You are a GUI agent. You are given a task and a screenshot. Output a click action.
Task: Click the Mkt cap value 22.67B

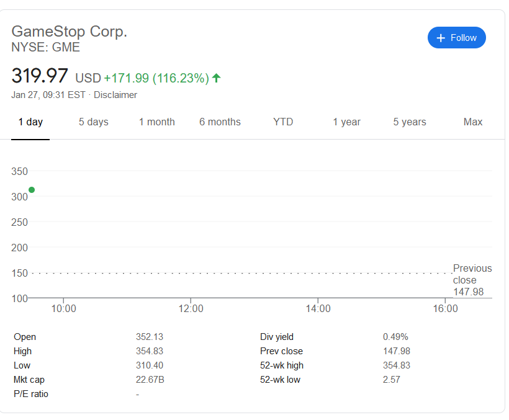point(150,380)
